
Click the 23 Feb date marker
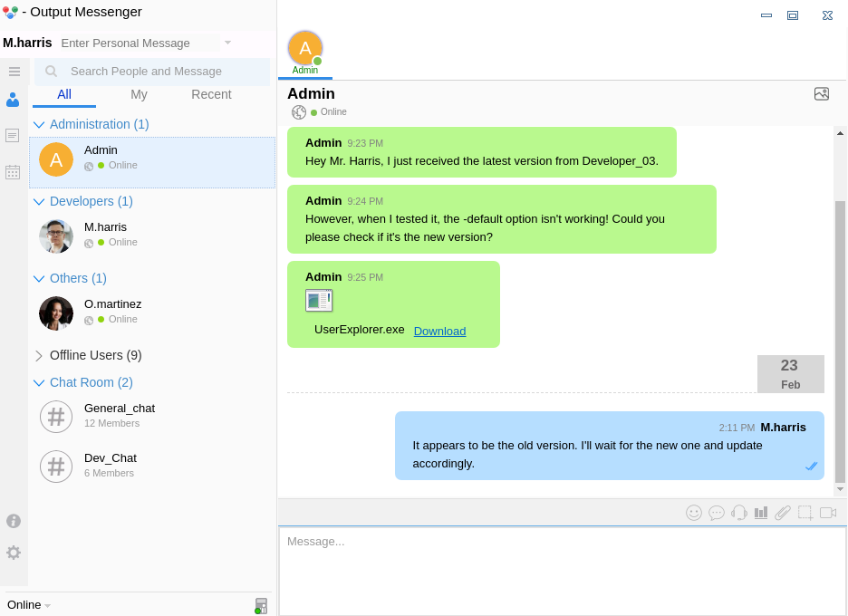point(790,374)
